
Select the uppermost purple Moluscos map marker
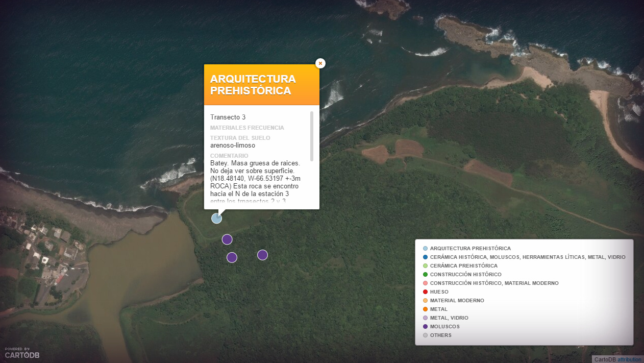point(227,239)
